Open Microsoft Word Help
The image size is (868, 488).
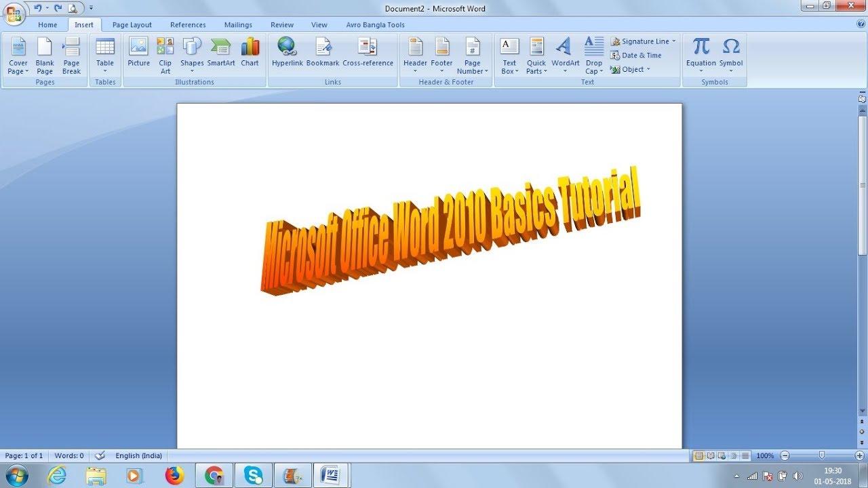tap(861, 24)
